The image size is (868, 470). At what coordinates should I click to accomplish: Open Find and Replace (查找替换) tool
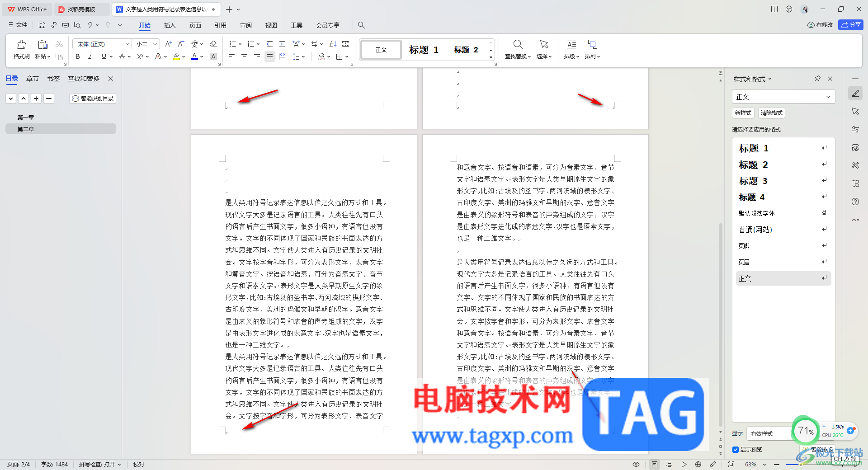518,49
